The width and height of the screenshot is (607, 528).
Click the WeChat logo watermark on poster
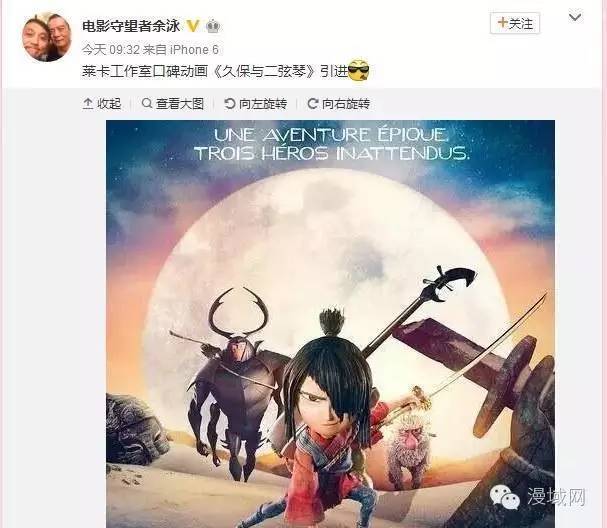[x=504, y=497]
